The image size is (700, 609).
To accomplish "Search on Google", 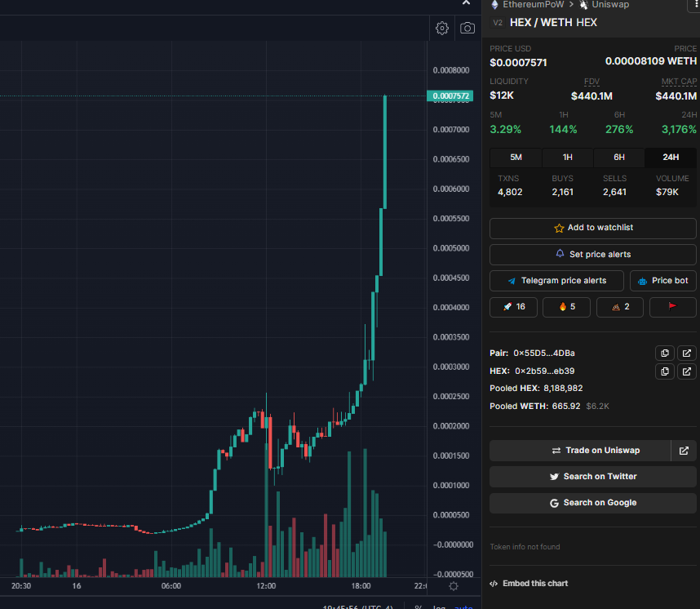I will click(593, 503).
